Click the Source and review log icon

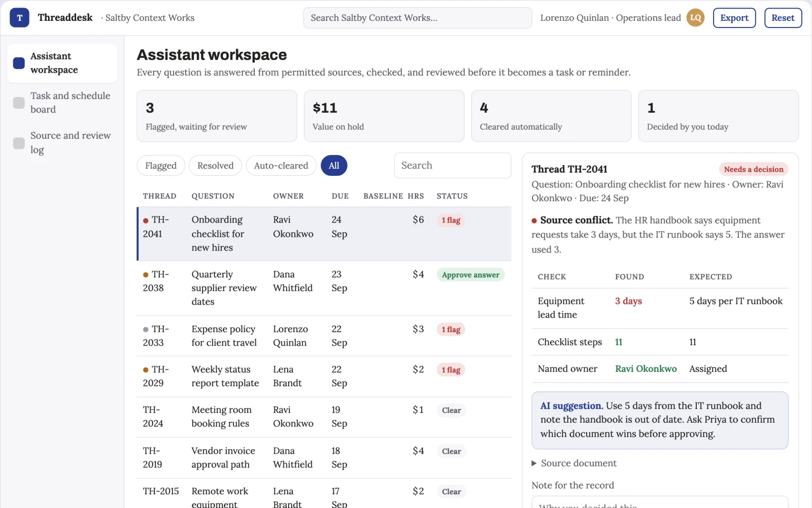point(19,143)
